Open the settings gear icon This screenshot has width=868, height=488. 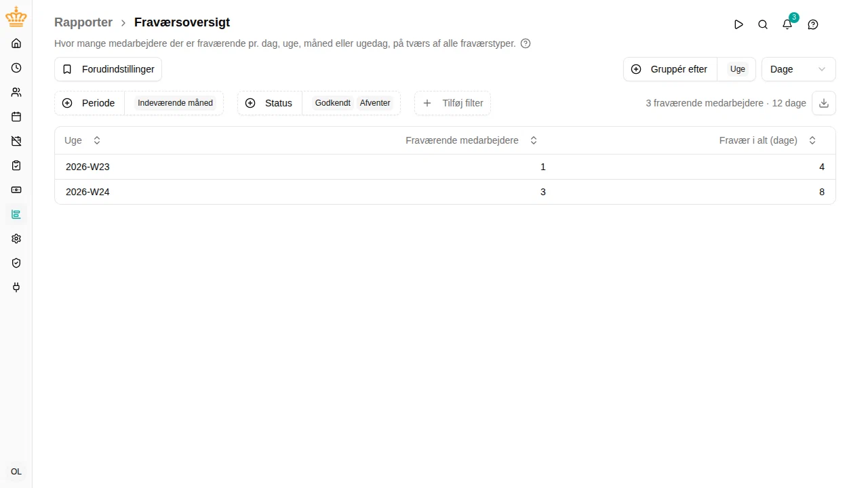click(x=16, y=239)
